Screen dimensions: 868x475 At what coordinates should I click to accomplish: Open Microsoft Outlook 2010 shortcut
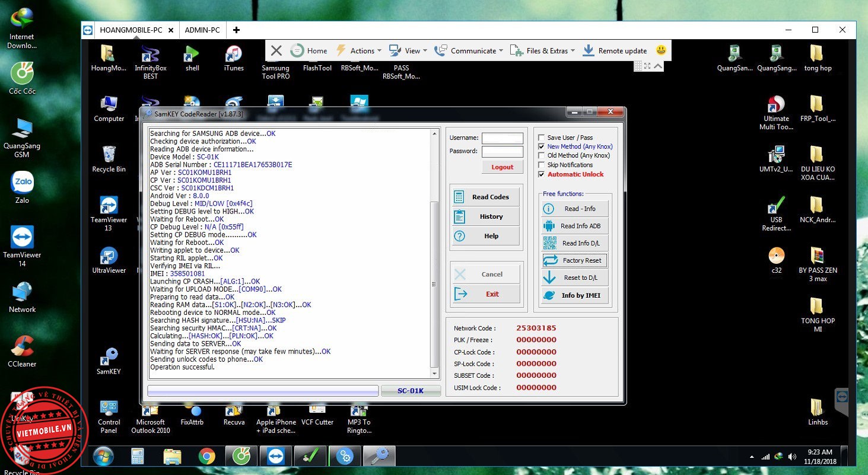tap(151, 419)
